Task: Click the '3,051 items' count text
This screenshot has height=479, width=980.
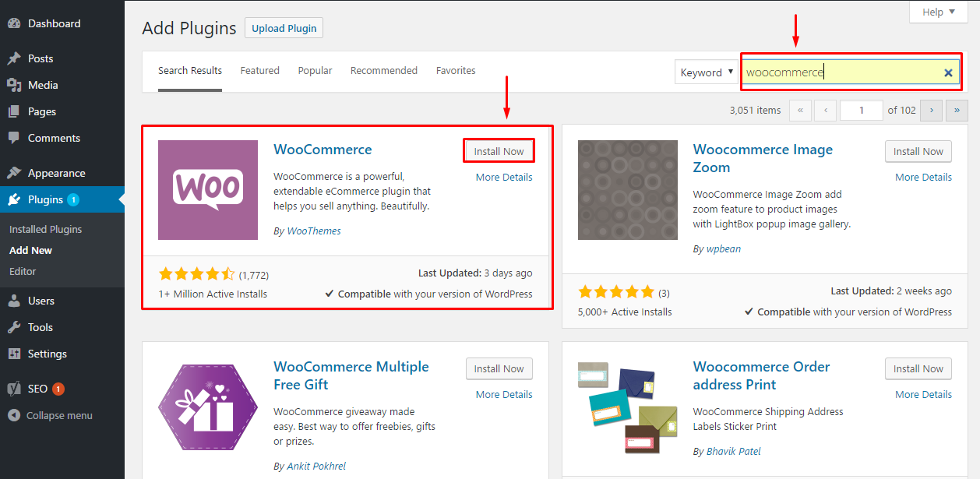Action: pos(755,111)
